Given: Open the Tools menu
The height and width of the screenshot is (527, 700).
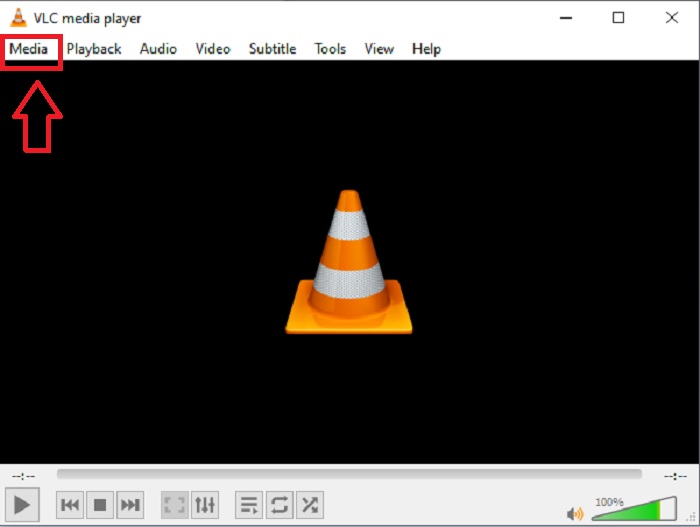Looking at the screenshot, I should pyautogui.click(x=330, y=49).
